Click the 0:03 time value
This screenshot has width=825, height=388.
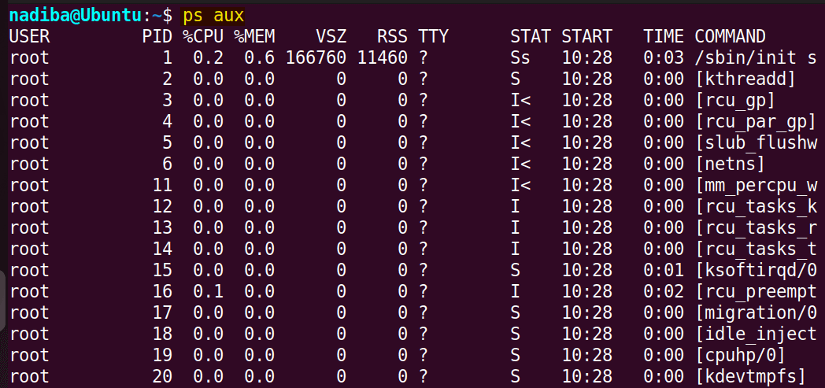[663, 58]
